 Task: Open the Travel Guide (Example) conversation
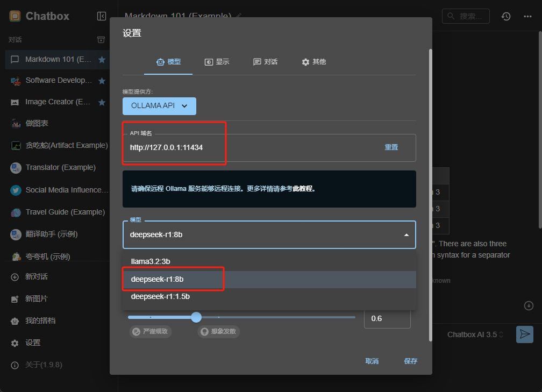pyautogui.click(x=58, y=212)
